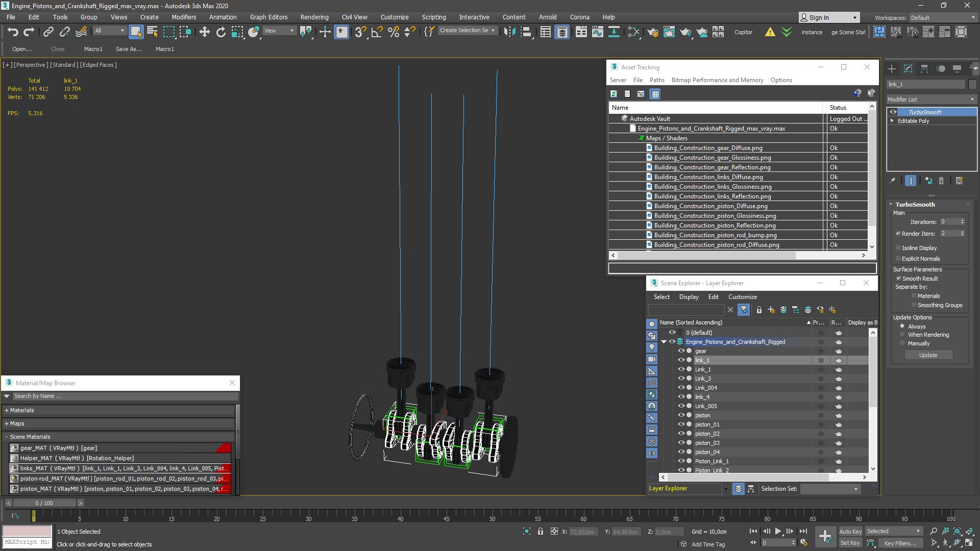Refresh the Asset Tracking list

pyautogui.click(x=614, y=94)
